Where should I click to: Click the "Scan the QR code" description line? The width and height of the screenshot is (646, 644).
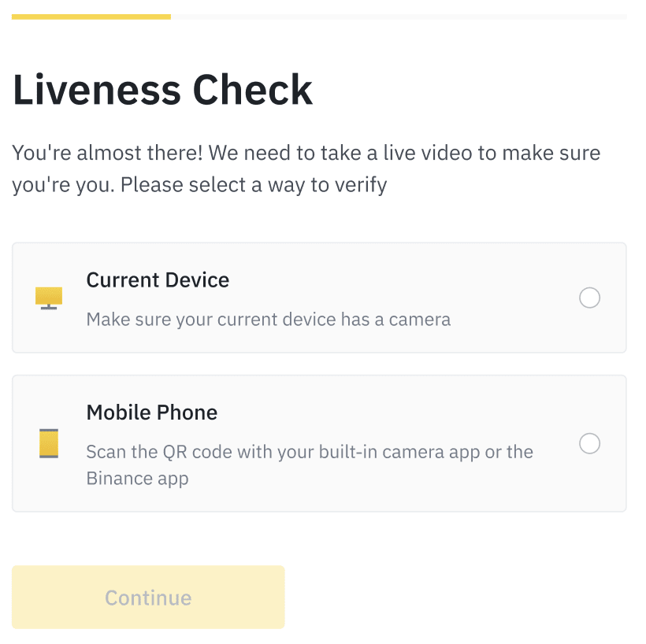coord(309,452)
